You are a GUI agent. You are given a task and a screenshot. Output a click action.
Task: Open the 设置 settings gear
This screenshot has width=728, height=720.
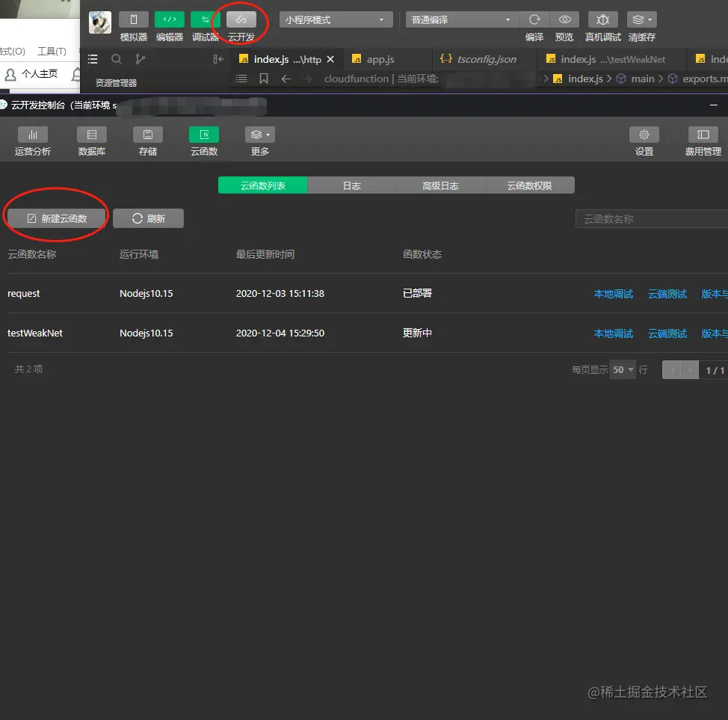pos(644,141)
